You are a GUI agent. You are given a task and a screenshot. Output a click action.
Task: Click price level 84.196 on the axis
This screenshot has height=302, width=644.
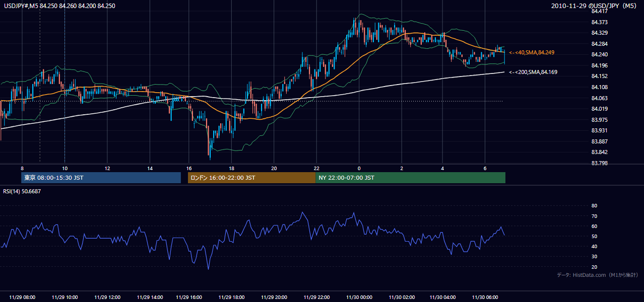click(x=599, y=65)
